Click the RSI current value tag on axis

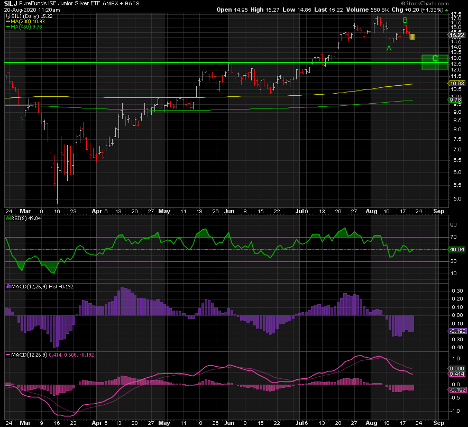pyautogui.click(x=457, y=249)
